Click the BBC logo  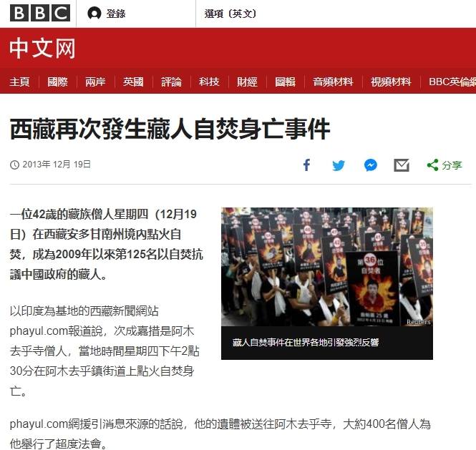coord(40,13)
